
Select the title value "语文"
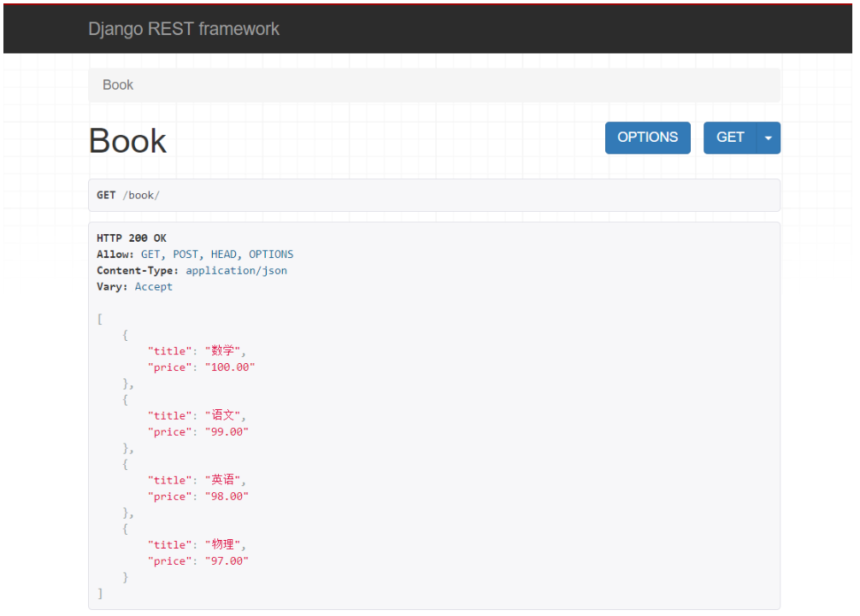222,415
